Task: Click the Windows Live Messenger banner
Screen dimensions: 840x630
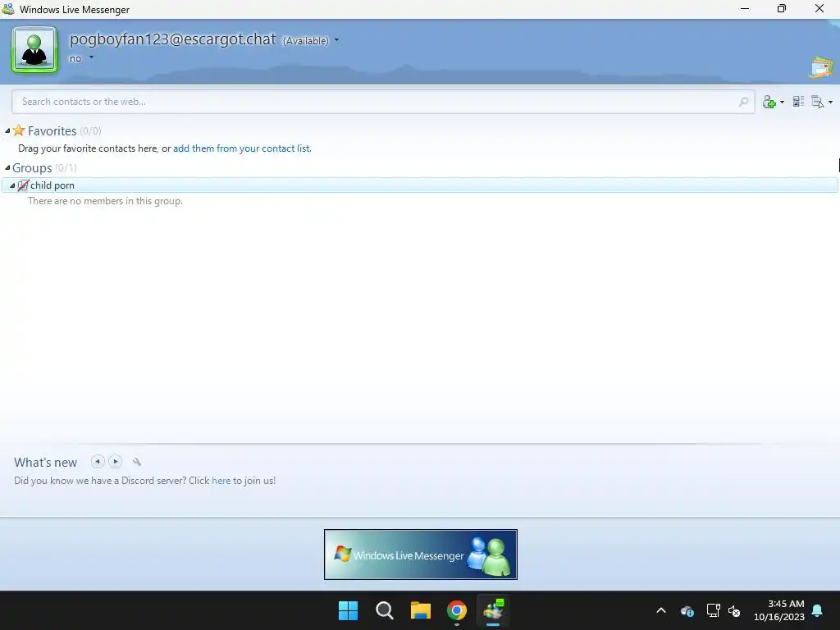Action: (421, 555)
